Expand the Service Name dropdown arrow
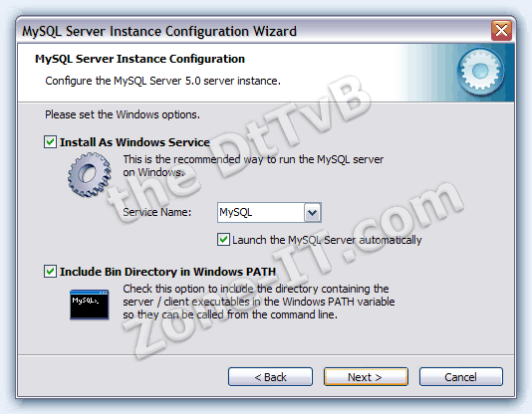Viewport: 532px width, 414px height. tap(312, 213)
